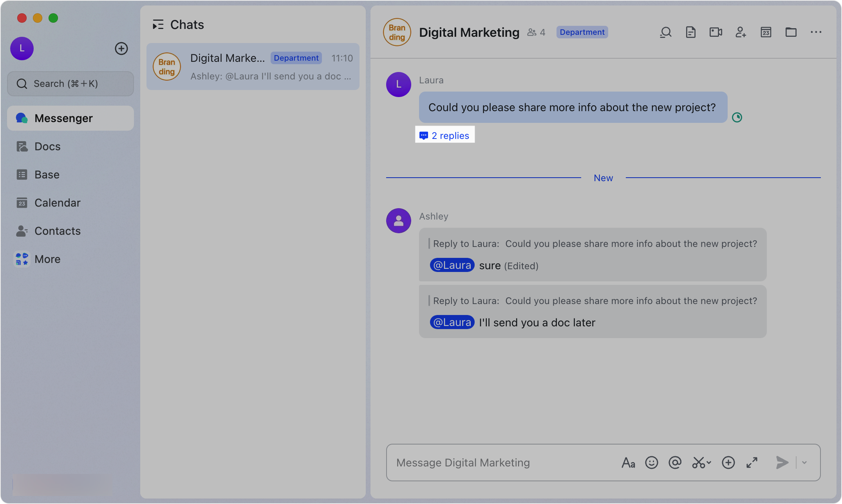Screen dimensions: 842x504
Task: Open the thread via 2 replies link
Action: tap(444, 135)
